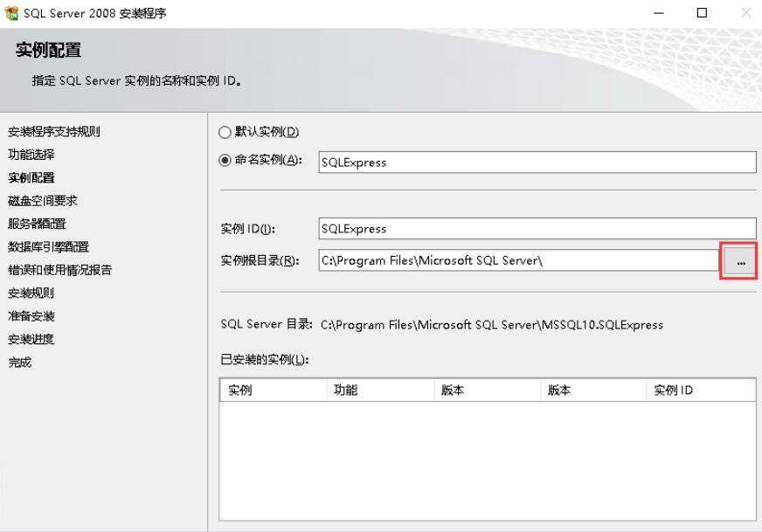Image resolution: width=762 pixels, height=532 pixels.
Task: Click the 实例根目录 path field
Action: (x=518, y=260)
